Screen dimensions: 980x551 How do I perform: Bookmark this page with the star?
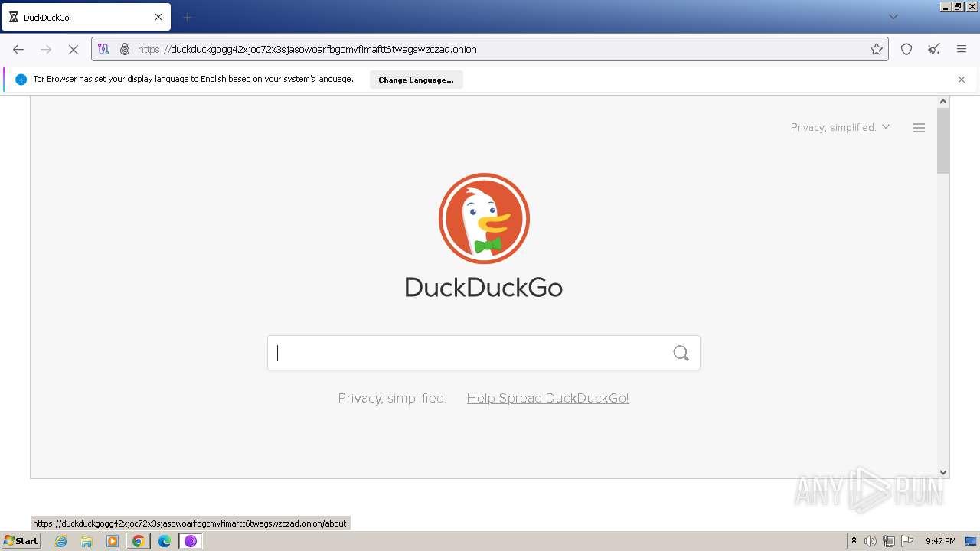coord(877,49)
